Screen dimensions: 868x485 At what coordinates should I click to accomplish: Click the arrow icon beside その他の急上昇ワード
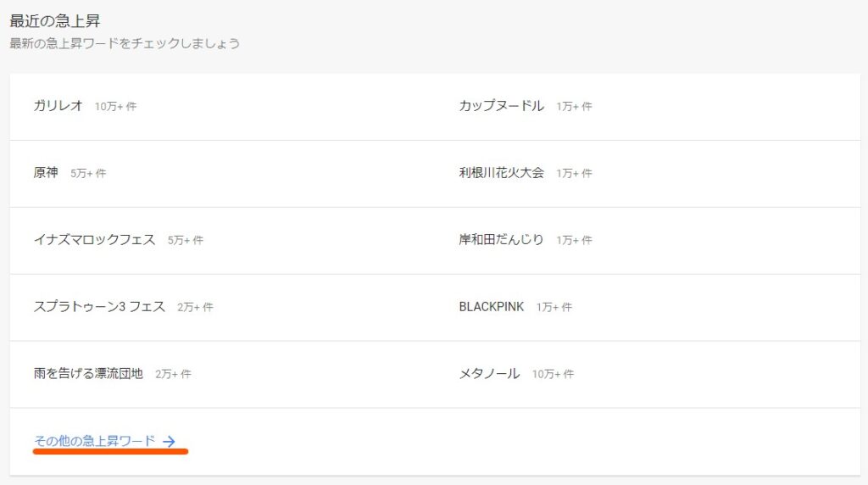[x=169, y=441]
